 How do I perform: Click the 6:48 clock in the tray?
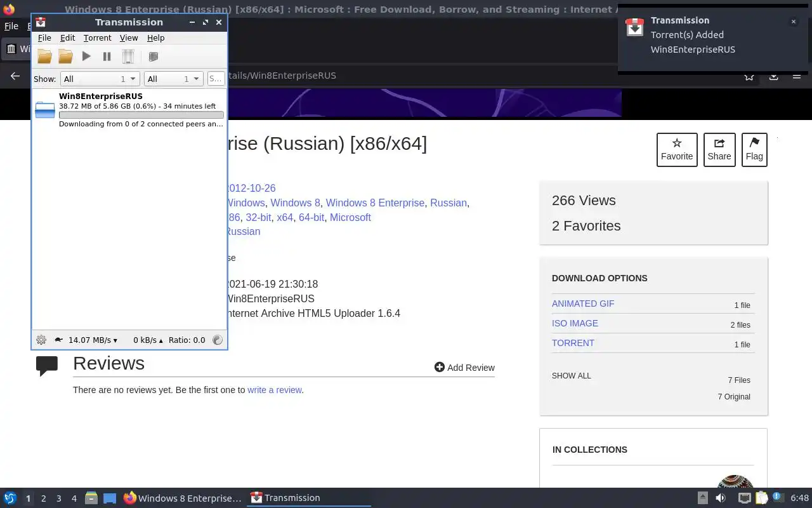(800, 498)
